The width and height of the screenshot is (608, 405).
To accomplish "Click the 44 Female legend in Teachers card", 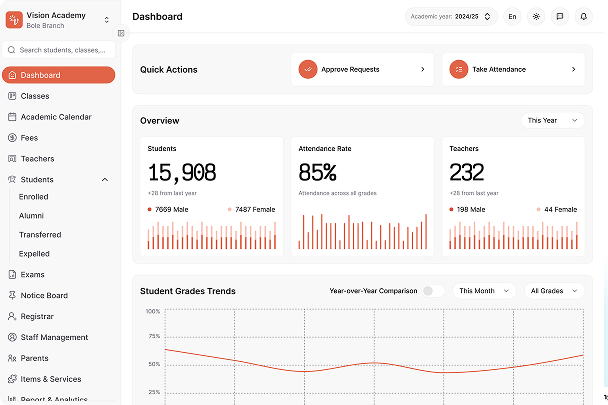I will [557, 209].
